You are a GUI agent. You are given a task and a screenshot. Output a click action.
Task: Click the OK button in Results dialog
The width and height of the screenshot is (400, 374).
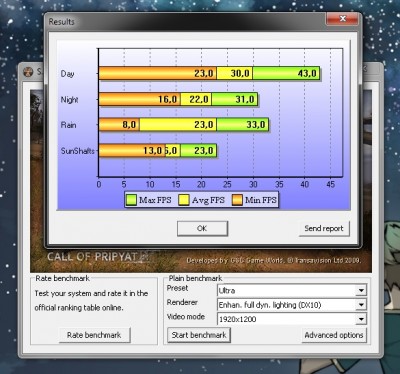(x=202, y=229)
